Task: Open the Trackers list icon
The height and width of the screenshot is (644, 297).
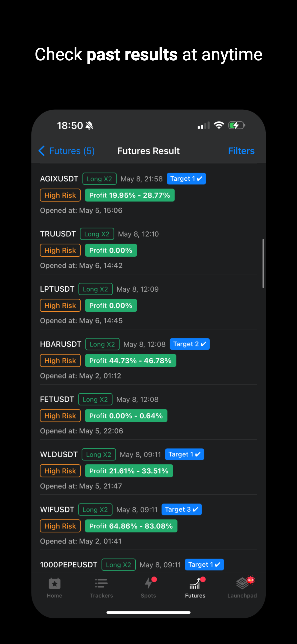Action: point(101,584)
